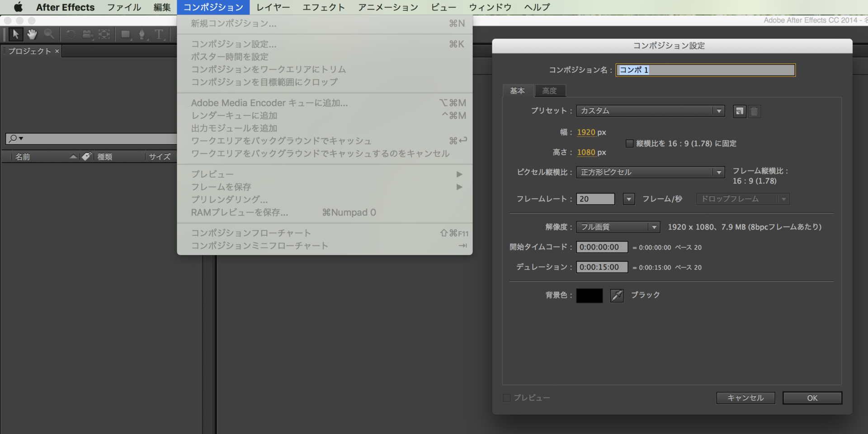Image resolution: width=868 pixels, height=434 pixels.
Task: Expand the プレビュー submenu arrow
Action: coord(459,174)
